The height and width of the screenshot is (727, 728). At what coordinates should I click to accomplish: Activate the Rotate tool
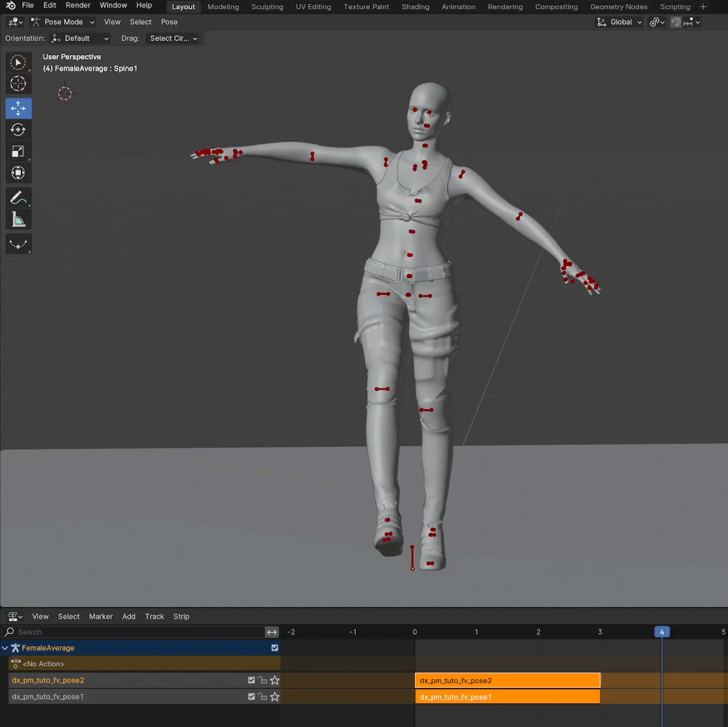[x=18, y=130]
